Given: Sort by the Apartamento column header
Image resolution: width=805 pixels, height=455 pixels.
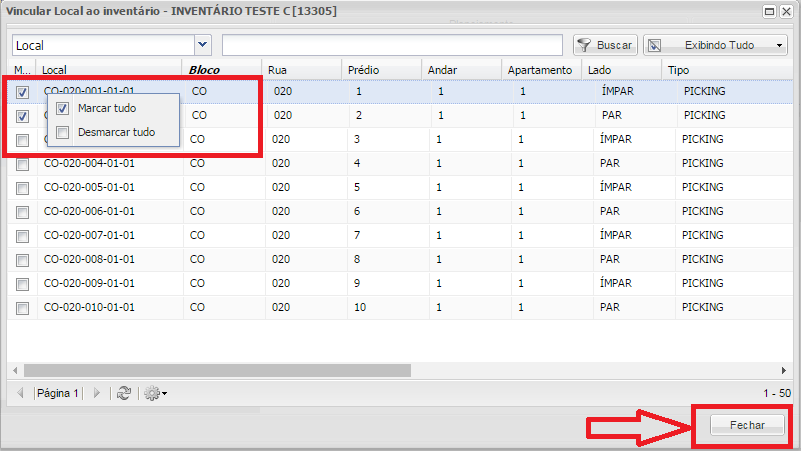Looking at the screenshot, I should coord(540,70).
